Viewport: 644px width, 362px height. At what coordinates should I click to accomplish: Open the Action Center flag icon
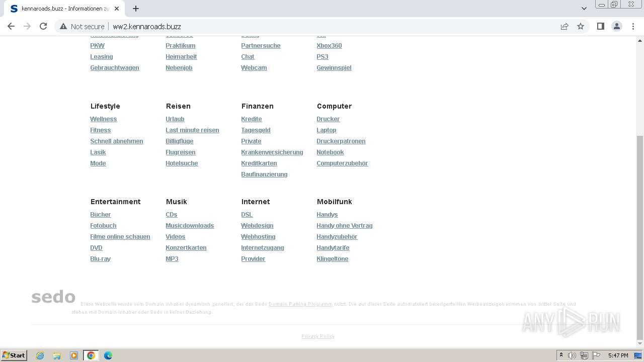(596, 355)
